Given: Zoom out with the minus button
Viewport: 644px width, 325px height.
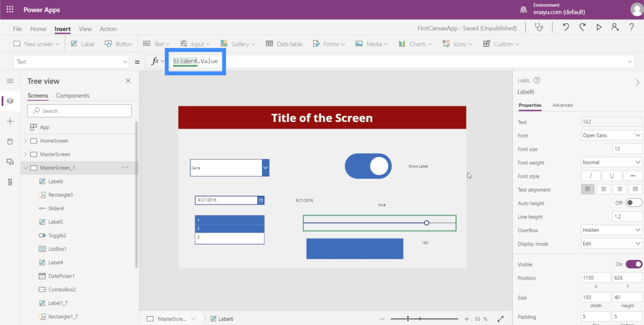Looking at the screenshot, I should tap(382, 319).
